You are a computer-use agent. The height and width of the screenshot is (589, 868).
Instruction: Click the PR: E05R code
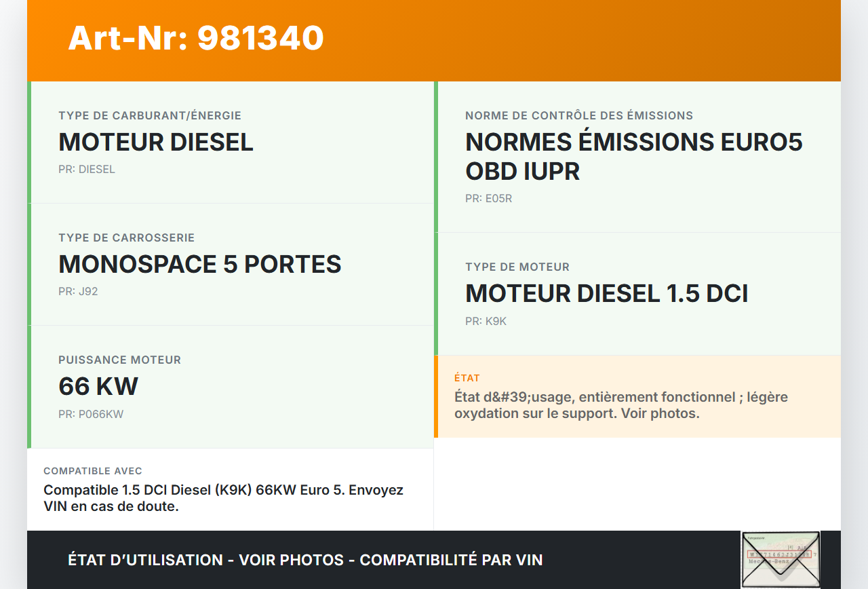click(x=488, y=199)
